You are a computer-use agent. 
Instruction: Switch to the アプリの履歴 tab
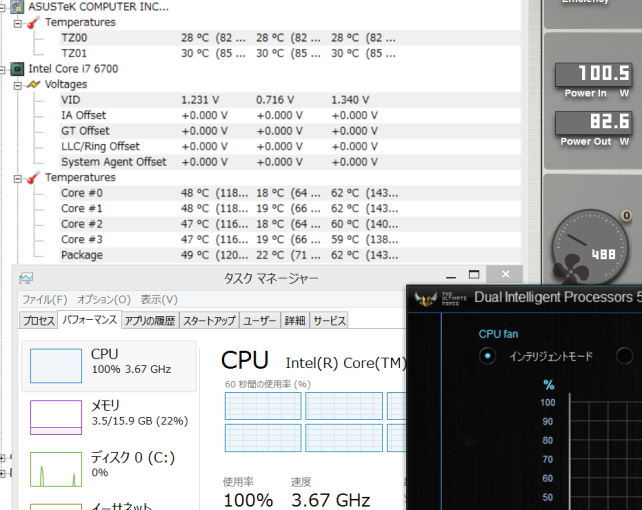click(150, 320)
